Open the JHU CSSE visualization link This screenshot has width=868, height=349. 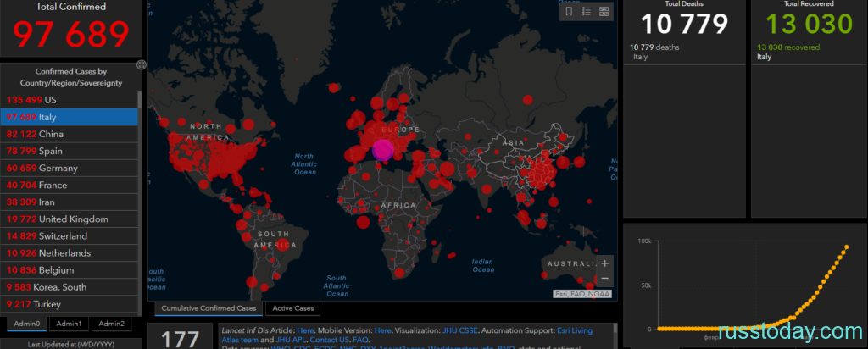460,330
